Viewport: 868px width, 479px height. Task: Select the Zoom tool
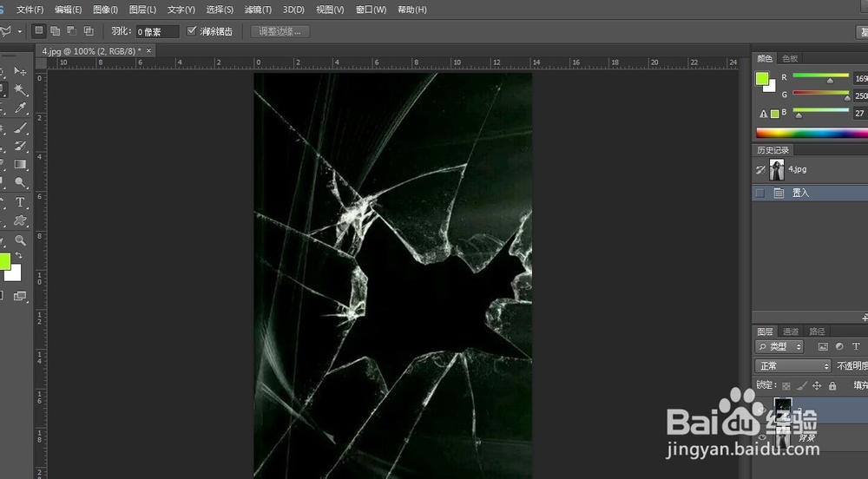point(20,240)
